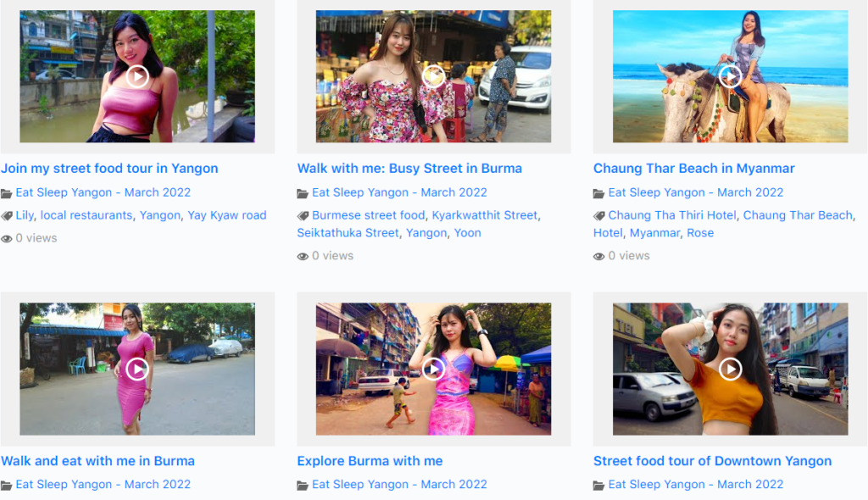Play the Walk and eat video thumbnail
This screenshot has height=500, width=868.
(137, 369)
